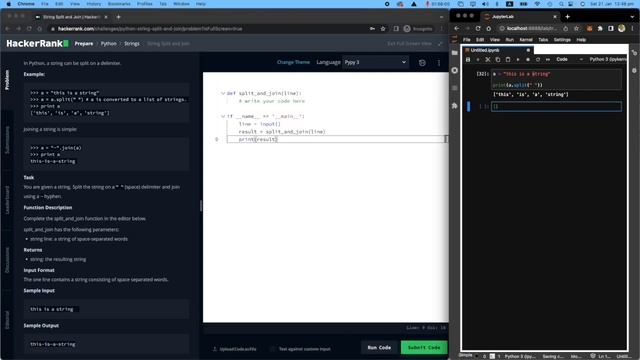Go to home page in JupyterLab browser
This screenshot has width=640, height=360.
point(489,29)
